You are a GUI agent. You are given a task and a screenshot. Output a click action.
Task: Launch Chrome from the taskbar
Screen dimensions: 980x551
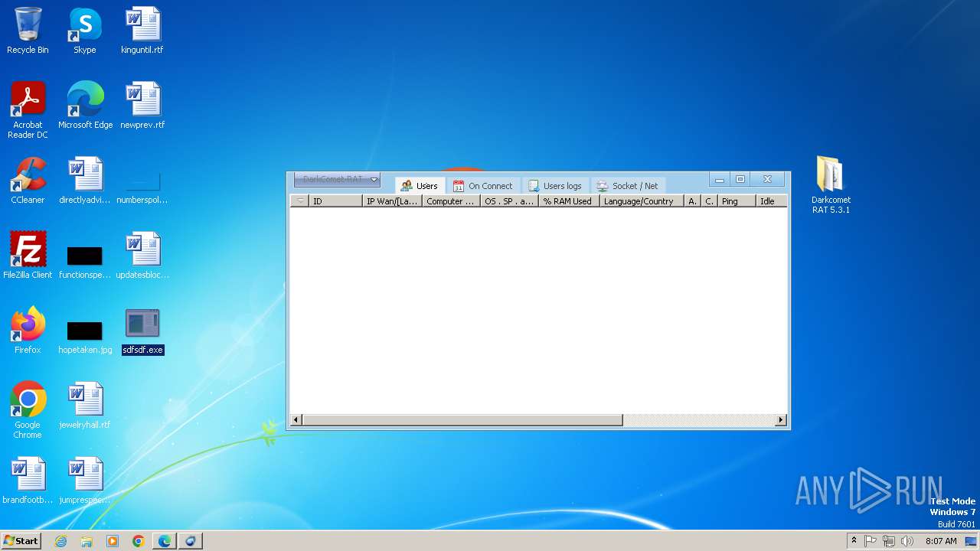tap(139, 541)
